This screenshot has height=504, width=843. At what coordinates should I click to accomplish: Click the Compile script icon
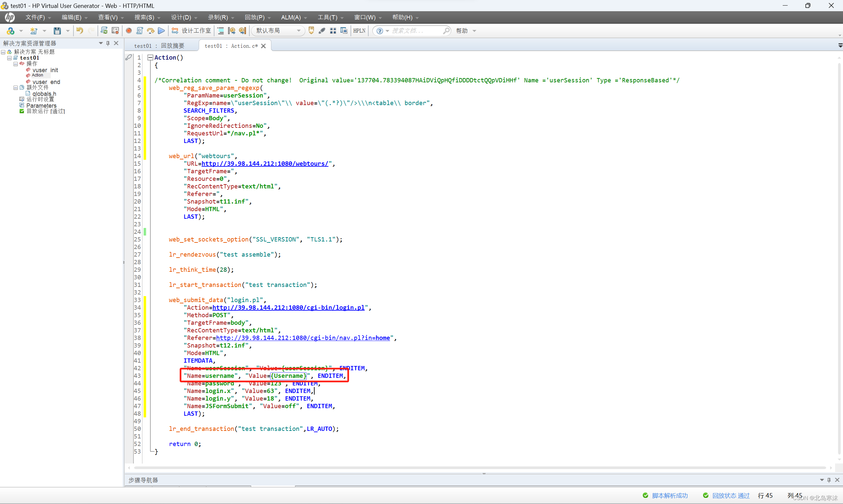[139, 31]
